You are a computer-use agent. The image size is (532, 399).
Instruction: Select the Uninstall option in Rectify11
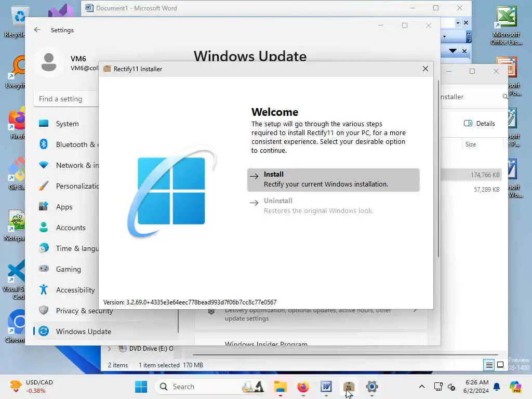coord(333,206)
